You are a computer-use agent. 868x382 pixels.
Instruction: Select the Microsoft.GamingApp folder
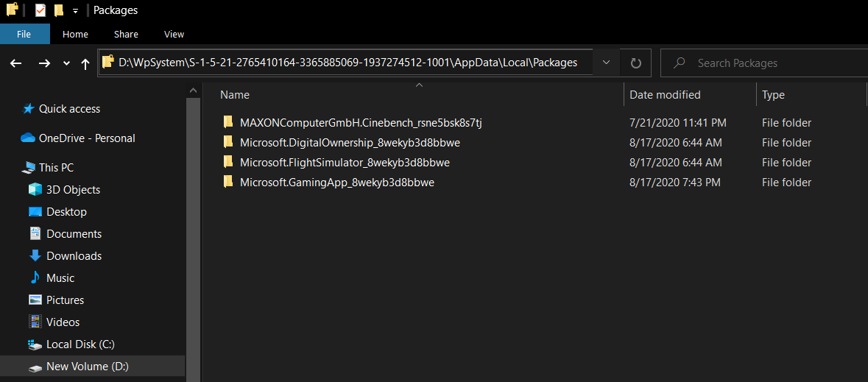336,182
